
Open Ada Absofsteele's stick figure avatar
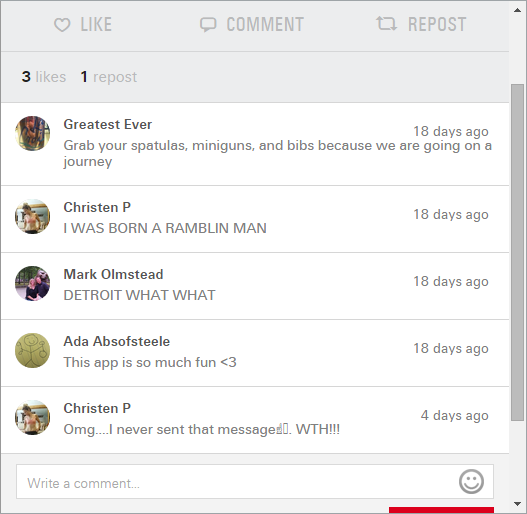point(33,350)
